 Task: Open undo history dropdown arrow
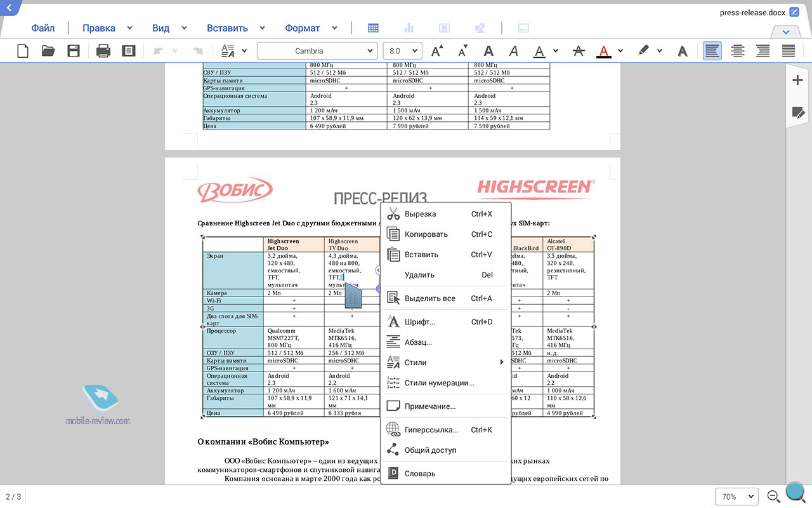174,51
